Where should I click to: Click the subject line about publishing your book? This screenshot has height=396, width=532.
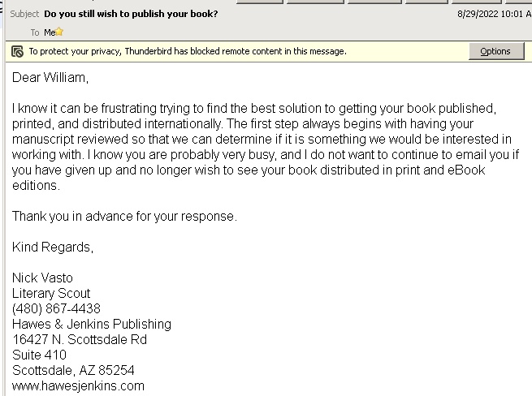131,14
